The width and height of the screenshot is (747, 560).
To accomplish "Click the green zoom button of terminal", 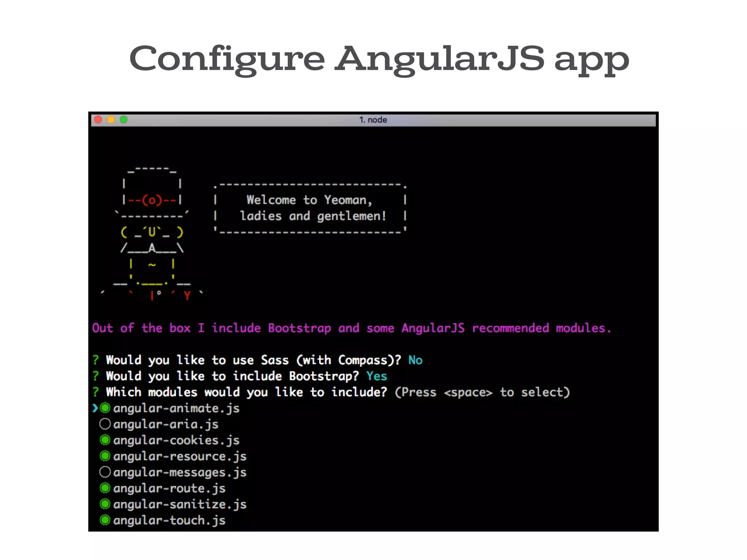I will point(124,120).
